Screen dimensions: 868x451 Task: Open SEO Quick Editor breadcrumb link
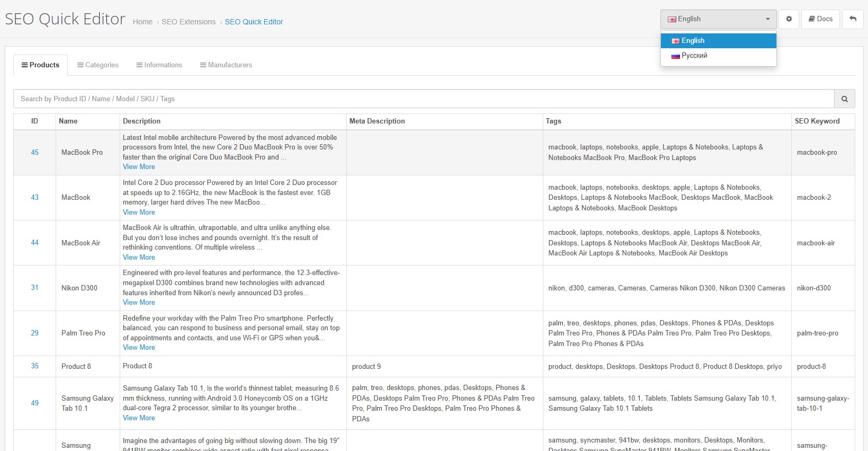click(254, 22)
